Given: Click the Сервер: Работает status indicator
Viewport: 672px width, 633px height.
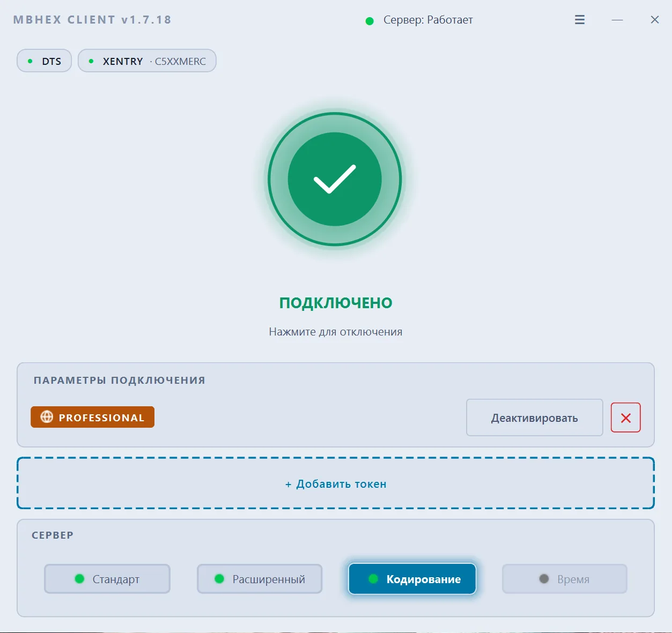Looking at the screenshot, I should 419,20.
